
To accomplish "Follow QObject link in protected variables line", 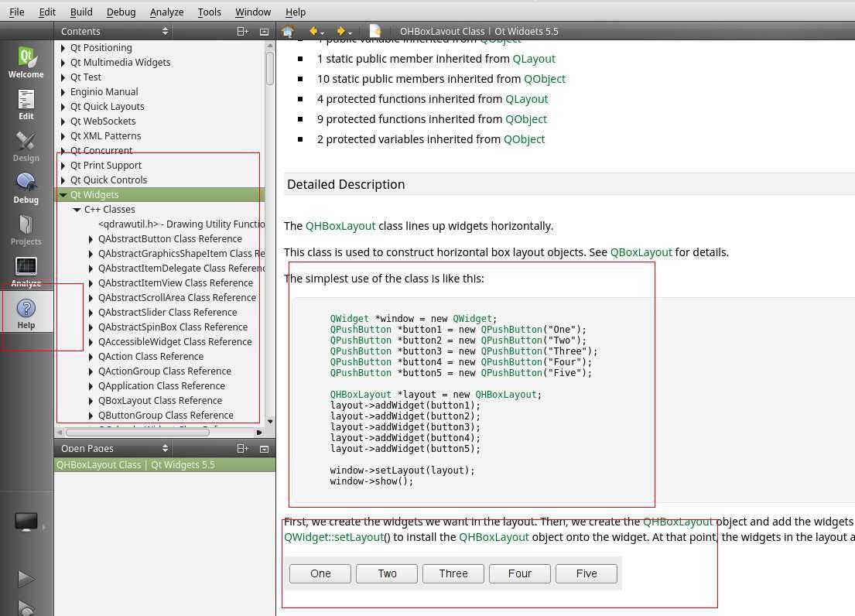I will (x=524, y=139).
